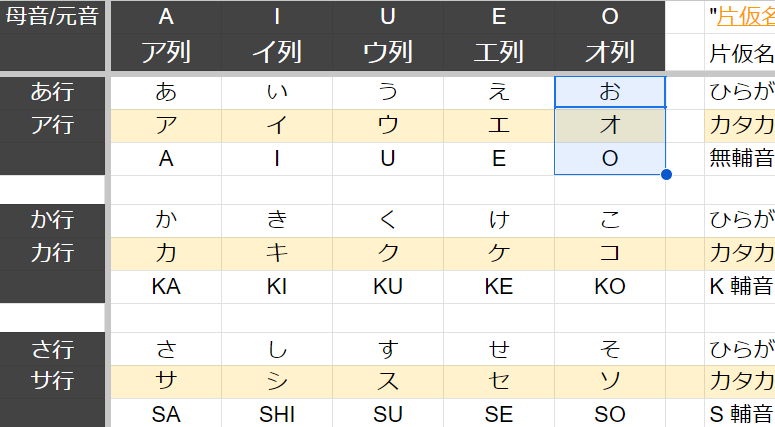Click the あ行 row label

pyautogui.click(x=52, y=93)
